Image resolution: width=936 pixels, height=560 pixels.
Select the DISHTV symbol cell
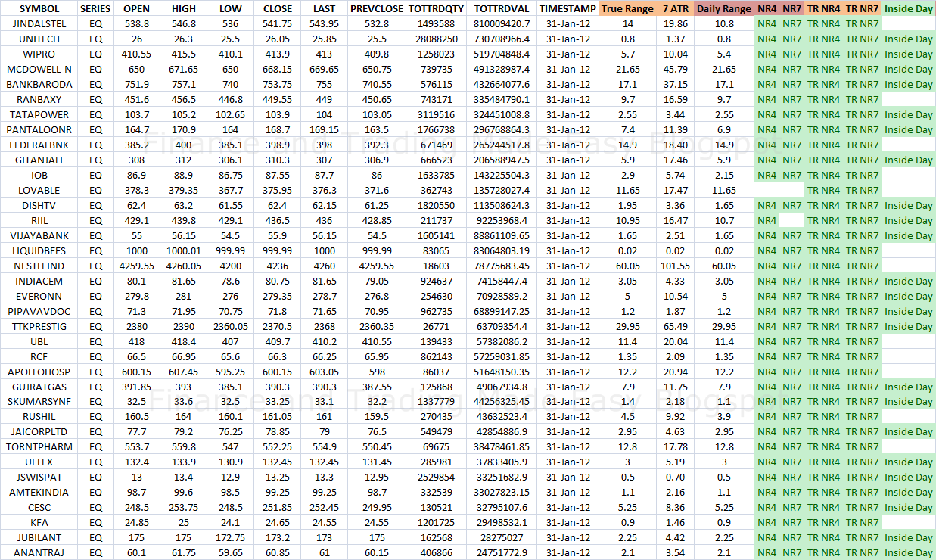tap(39, 206)
